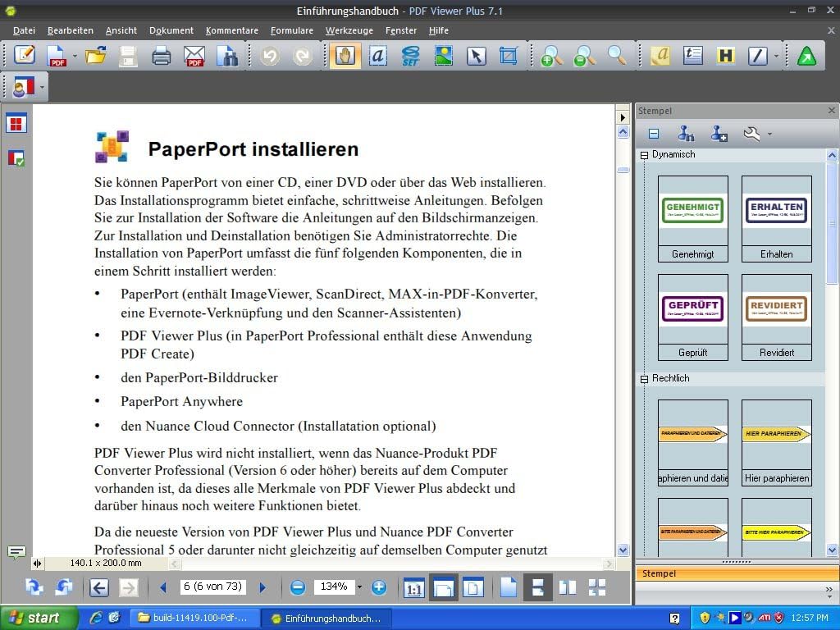The height and width of the screenshot is (630, 840).
Task: Toggle actual size 1:1 view
Action: (414, 587)
